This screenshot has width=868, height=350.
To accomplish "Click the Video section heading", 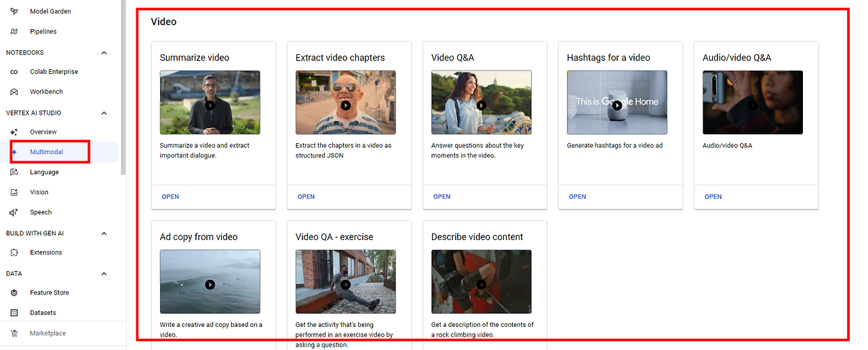I will click(x=163, y=22).
